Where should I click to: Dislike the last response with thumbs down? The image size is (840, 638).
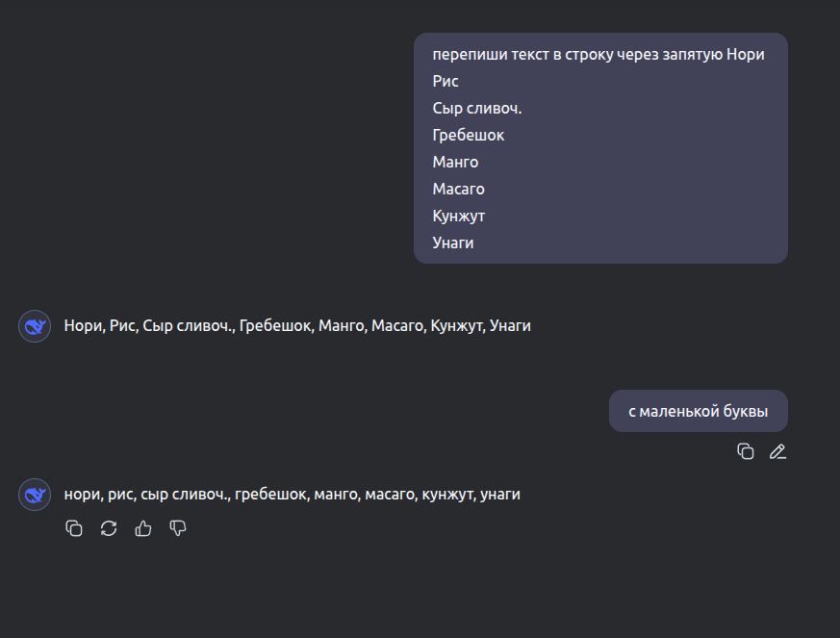pos(178,528)
